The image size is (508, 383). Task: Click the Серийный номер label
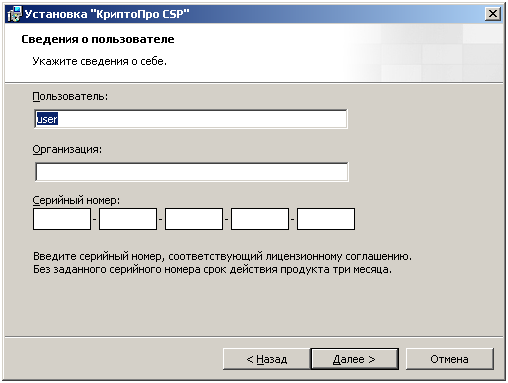click(76, 200)
